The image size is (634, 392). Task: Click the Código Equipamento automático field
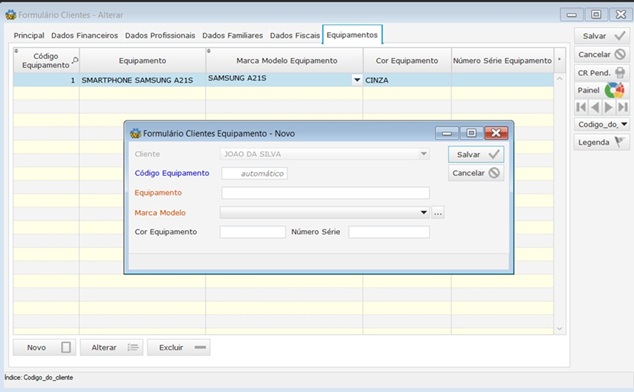click(254, 174)
